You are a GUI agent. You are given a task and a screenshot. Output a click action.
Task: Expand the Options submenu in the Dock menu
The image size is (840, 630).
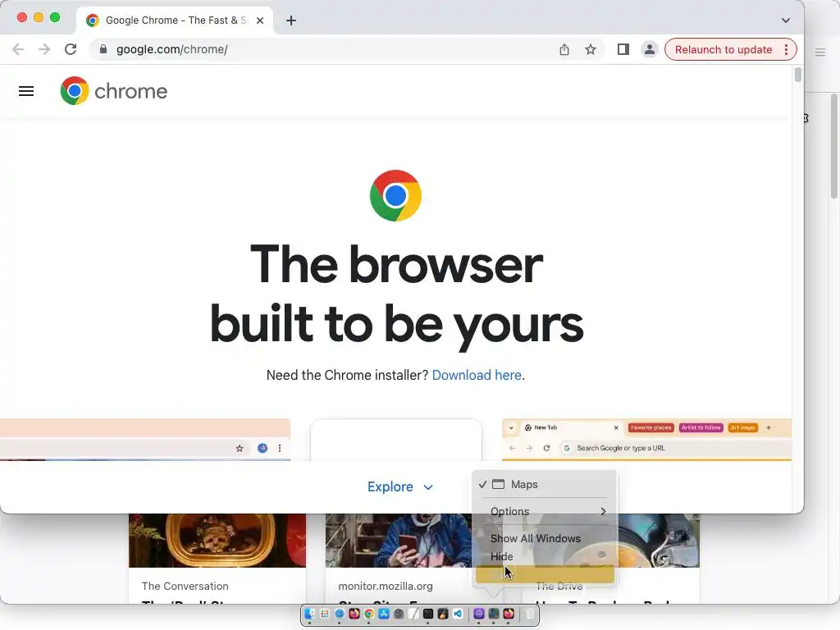(x=545, y=512)
